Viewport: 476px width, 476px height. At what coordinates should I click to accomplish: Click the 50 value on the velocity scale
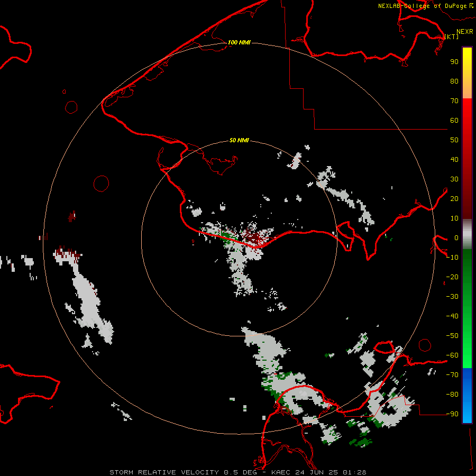click(454, 140)
